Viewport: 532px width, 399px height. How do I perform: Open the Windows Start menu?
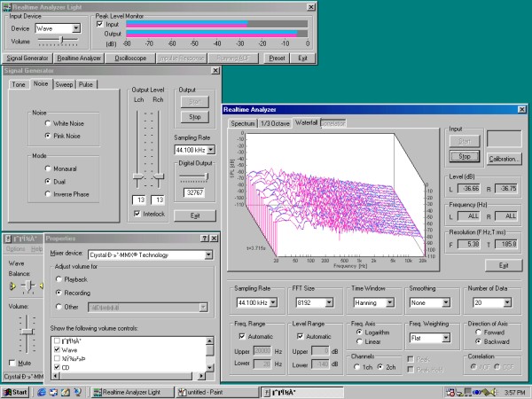pyautogui.click(x=15, y=392)
